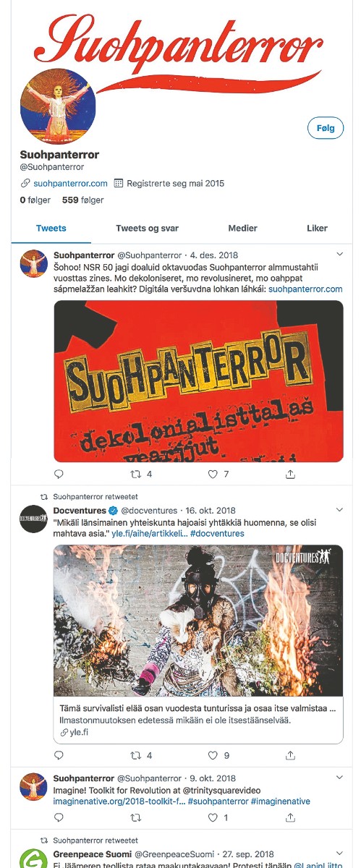Select the Liker tab
The image size is (361, 868).
(317, 228)
